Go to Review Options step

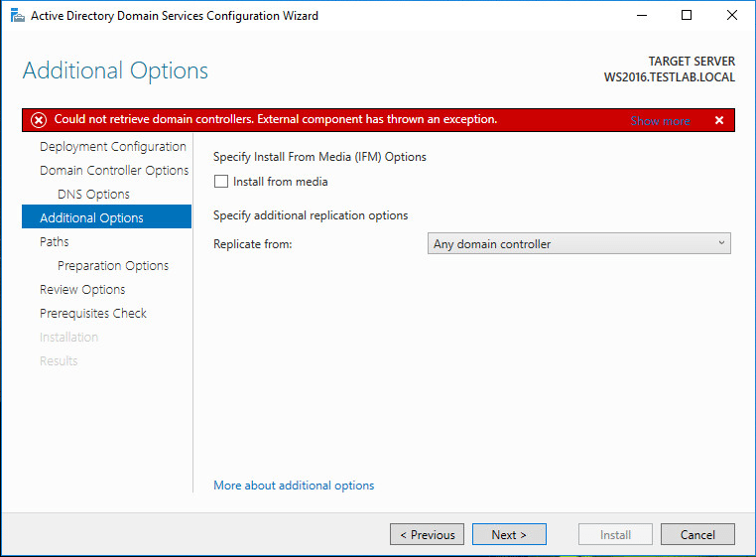[x=82, y=290]
